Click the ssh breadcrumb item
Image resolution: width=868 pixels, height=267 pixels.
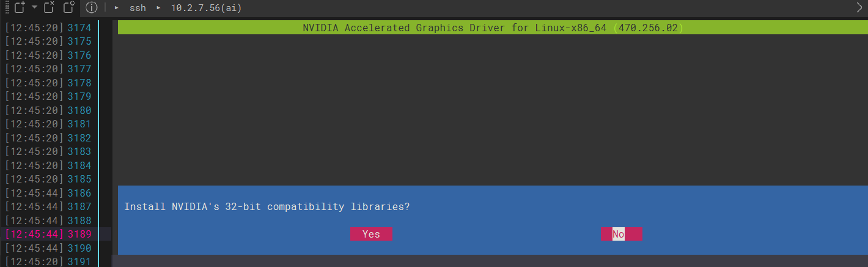pyautogui.click(x=138, y=8)
